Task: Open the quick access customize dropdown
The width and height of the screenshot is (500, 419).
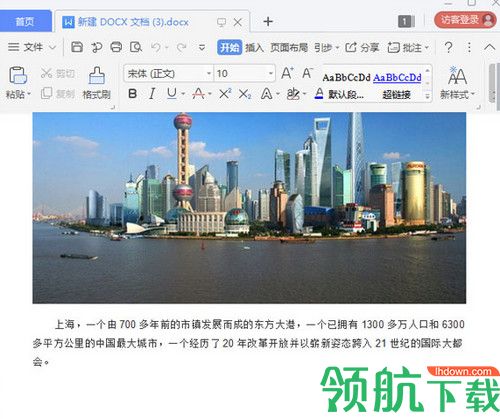Action: click(x=202, y=47)
